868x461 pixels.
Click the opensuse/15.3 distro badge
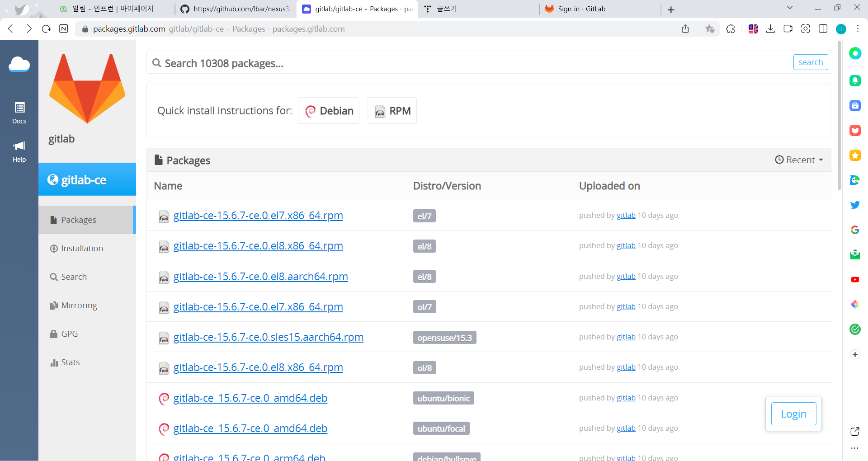point(444,338)
